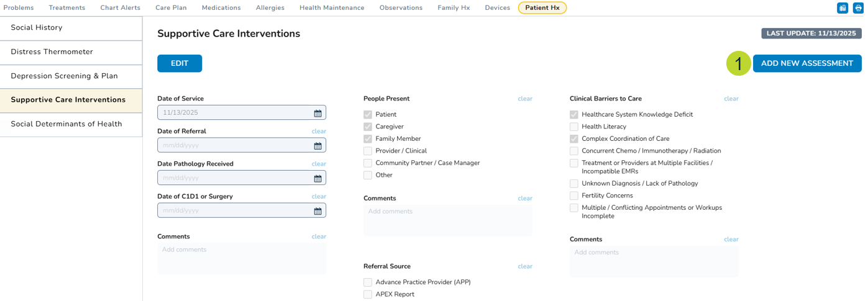Click the print icon in top-right corner
The image size is (868, 301).
click(858, 8)
